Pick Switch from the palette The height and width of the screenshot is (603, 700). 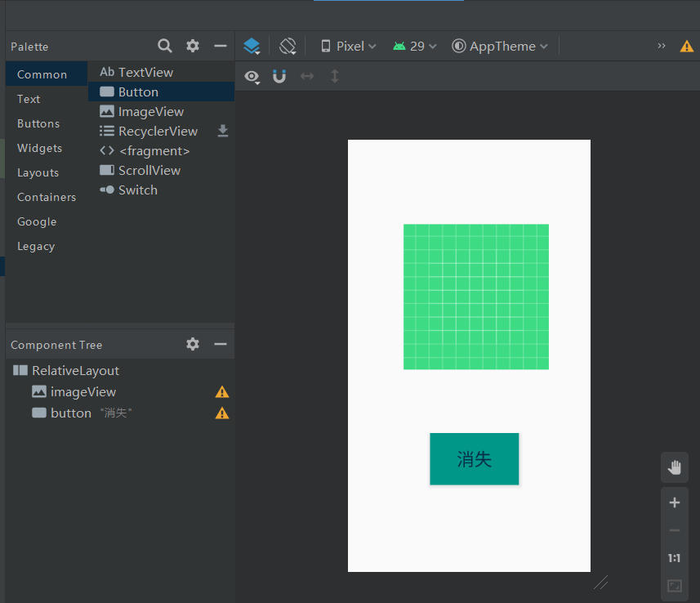(161, 190)
